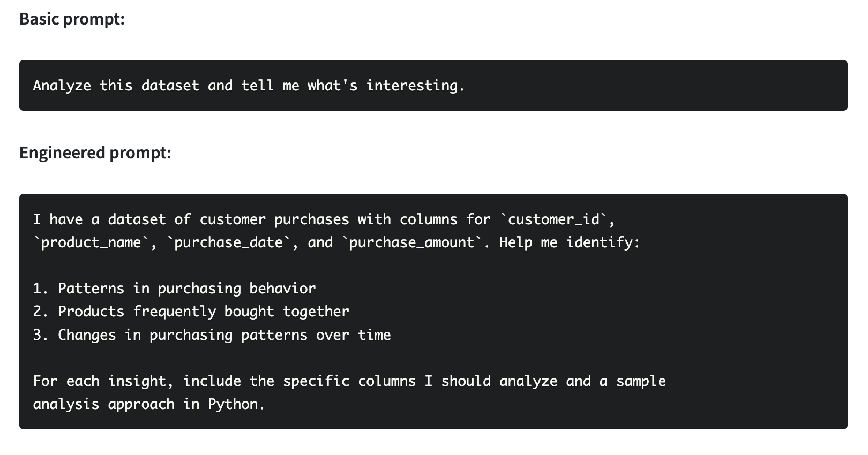Select the word "Analyze" in the basic prompt
This screenshot has height=455, width=868.
click(x=62, y=86)
